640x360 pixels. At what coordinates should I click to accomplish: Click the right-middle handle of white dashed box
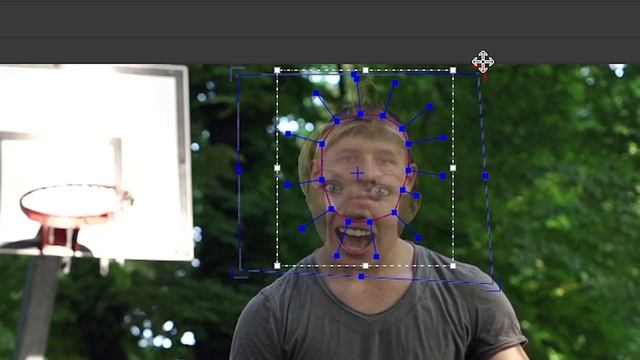(453, 168)
